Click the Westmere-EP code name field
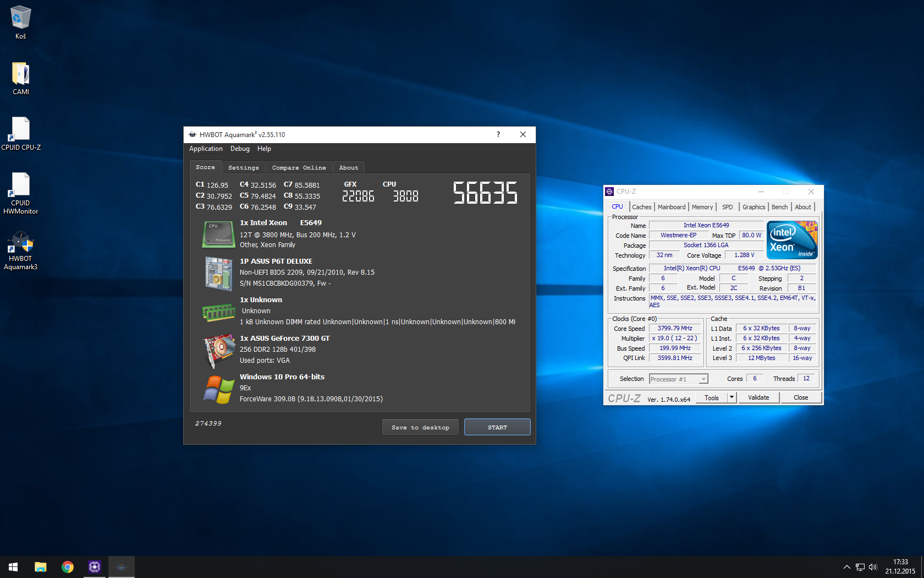Image resolution: width=924 pixels, height=578 pixels. [678, 235]
